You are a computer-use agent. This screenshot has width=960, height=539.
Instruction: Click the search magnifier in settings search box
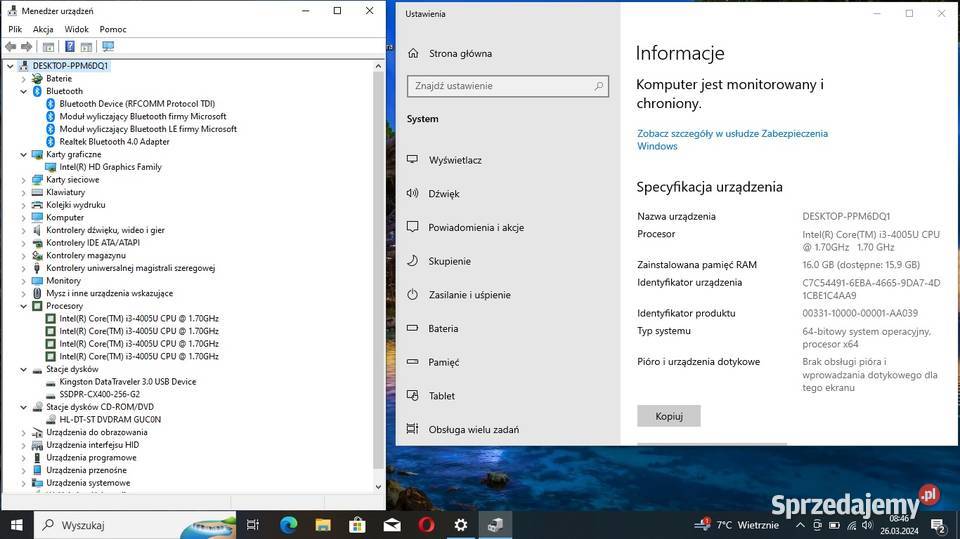[599, 86]
